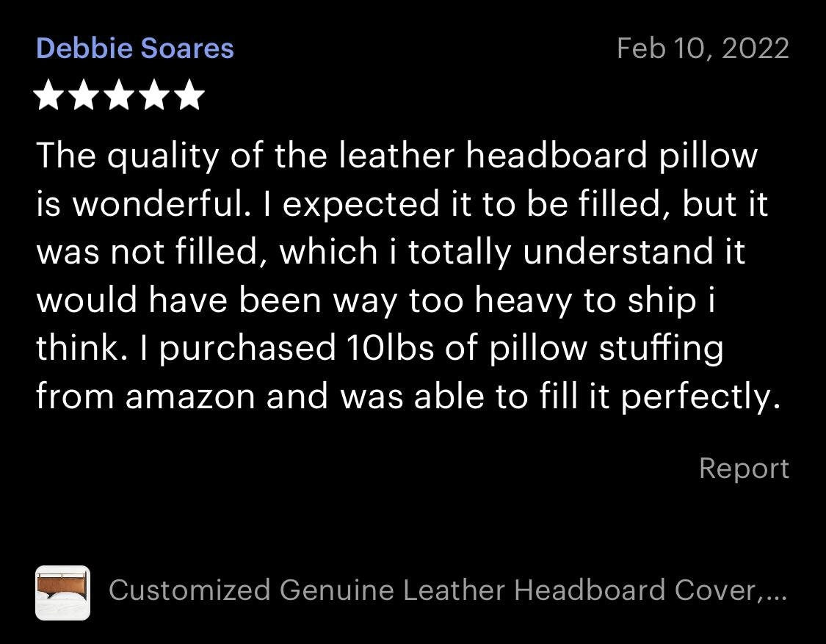Open the leather headboard product thumbnail
This screenshot has width=826, height=644.
pos(62,593)
